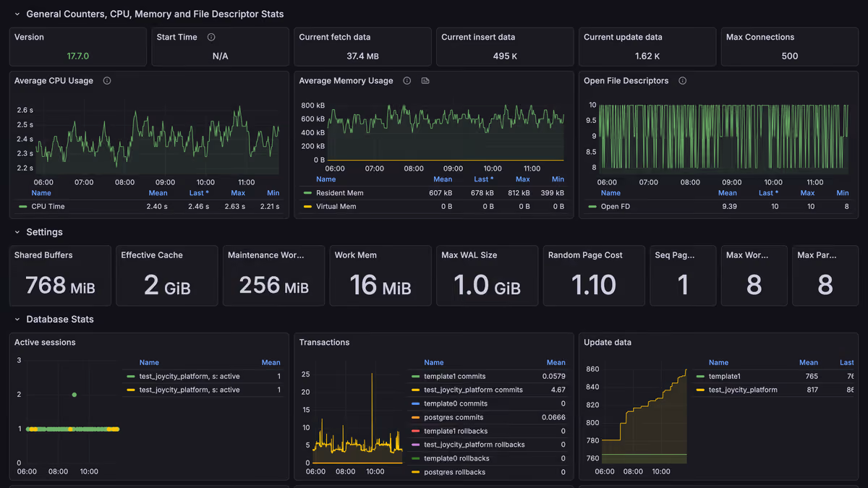Open the Average Memory Usage panel link icon
The image size is (868, 488).
coord(425,81)
